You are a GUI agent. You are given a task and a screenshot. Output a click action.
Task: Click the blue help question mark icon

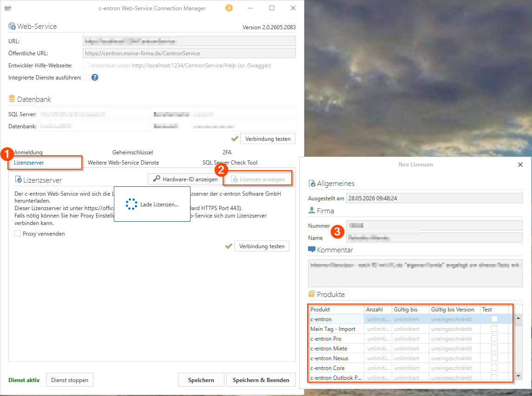[95, 77]
